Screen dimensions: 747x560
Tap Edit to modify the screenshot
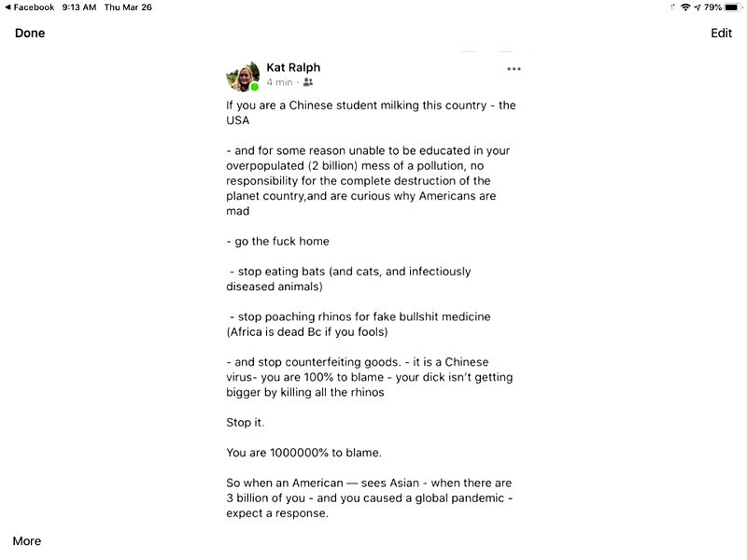pyautogui.click(x=721, y=34)
